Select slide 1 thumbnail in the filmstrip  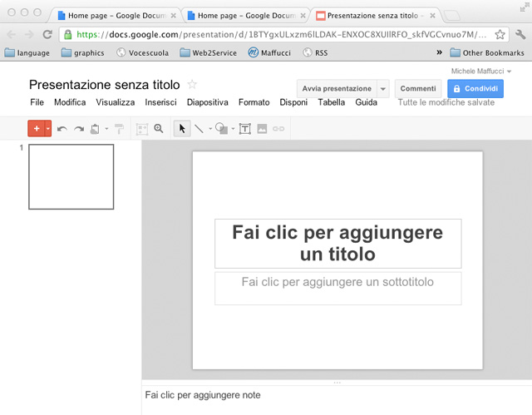[71, 176]
